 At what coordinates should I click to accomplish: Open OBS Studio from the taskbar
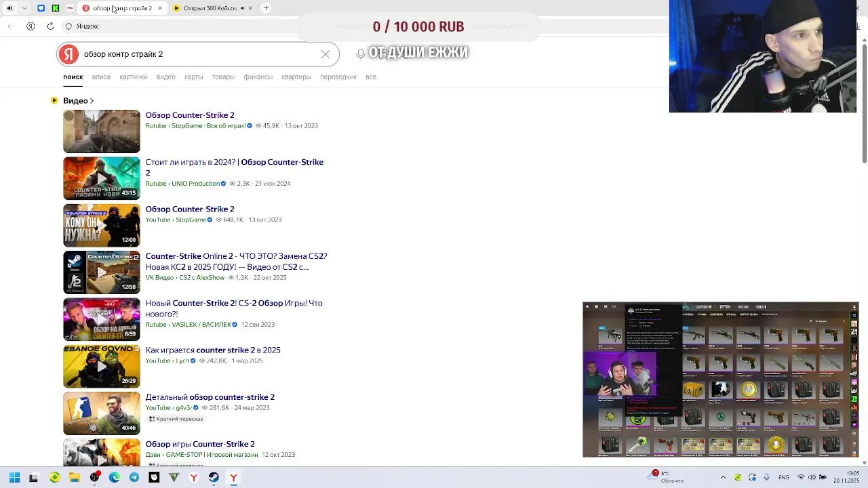[x=94, y=478]
